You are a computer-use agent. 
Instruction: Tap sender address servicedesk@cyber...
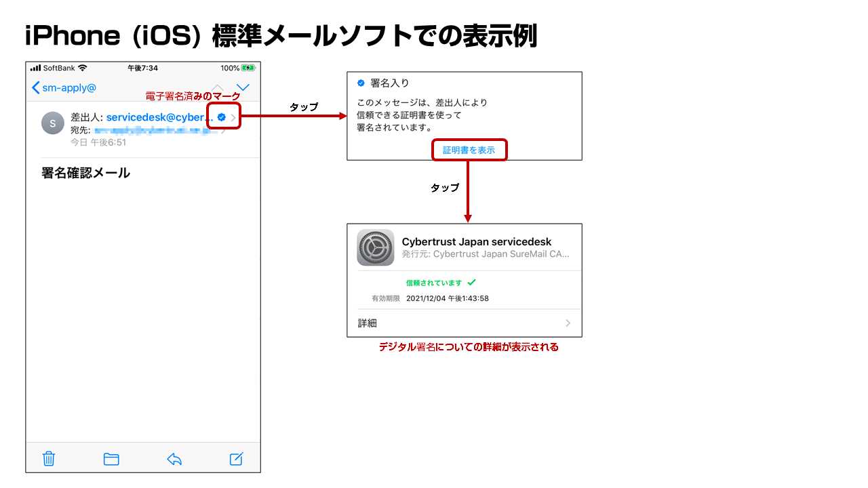pyautogui.click(x=159, y=117)
